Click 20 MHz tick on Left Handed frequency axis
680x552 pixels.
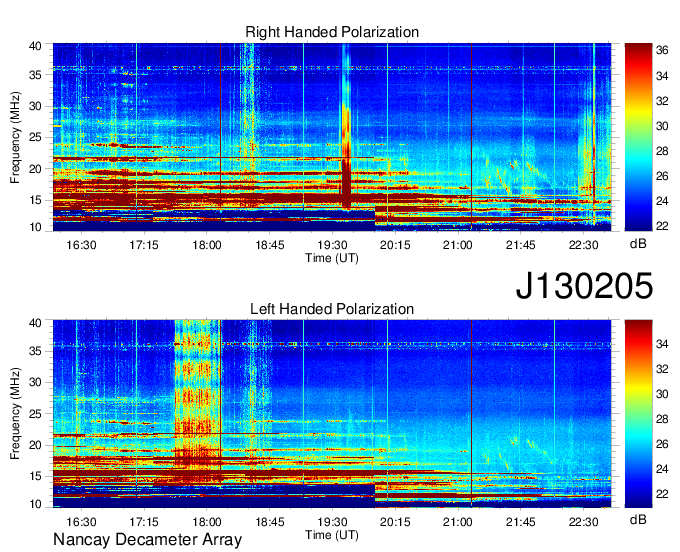35,445
